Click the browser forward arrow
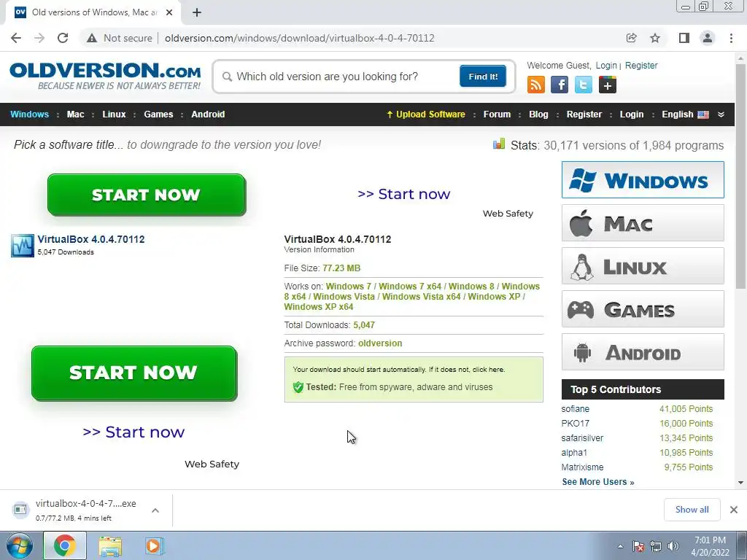This screenshot has width=747, height=560. coord(39,38)
